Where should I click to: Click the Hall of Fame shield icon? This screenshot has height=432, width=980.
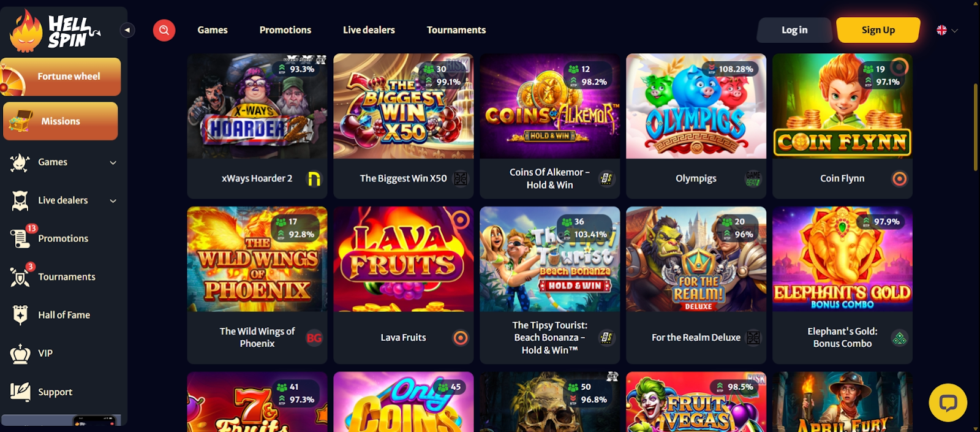pyautogui.click(x=20, y=315)
